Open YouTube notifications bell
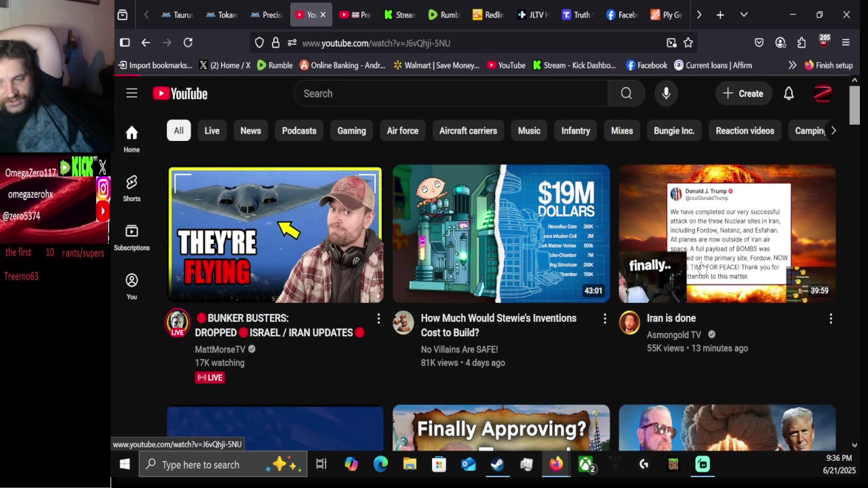 [x=789, y=94]
